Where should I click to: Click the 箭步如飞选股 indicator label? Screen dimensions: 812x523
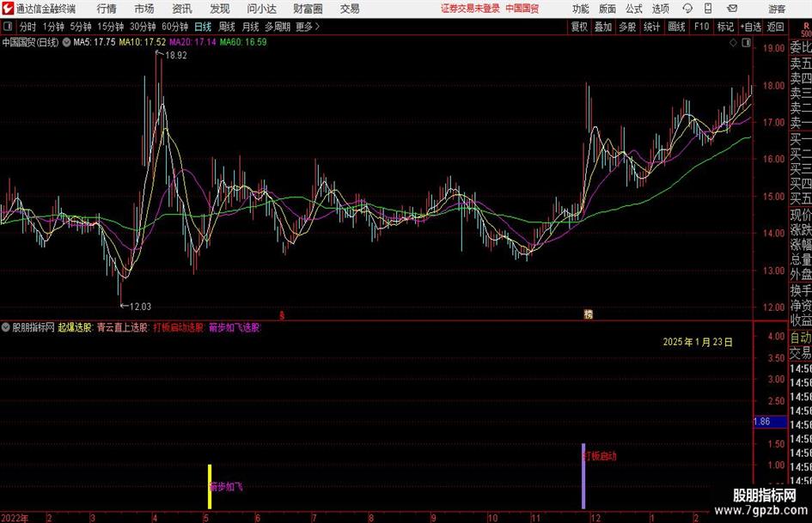[x=235, y=327]
